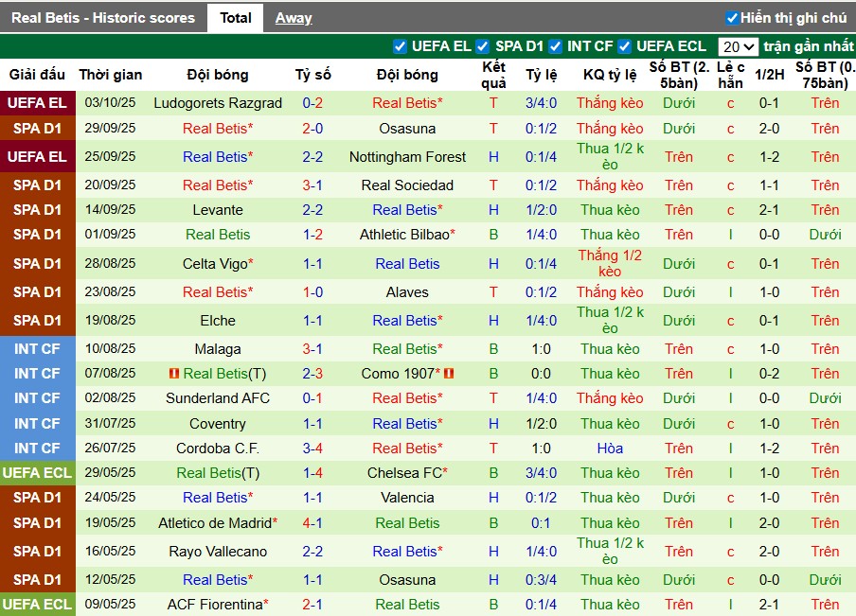Open the Chelsea FC team link

(x=404, y=473)
